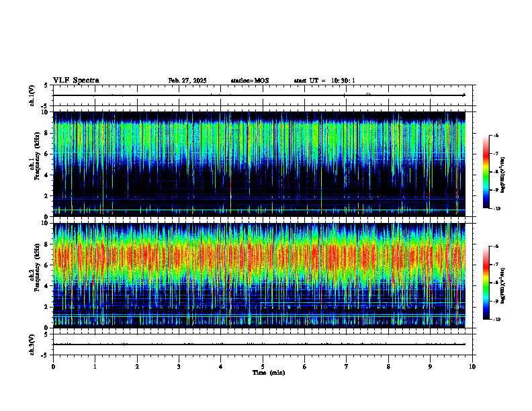Click the ch.2 color bar "log(PSD)" units label
Image resolution: width=532 pixels, height=411 pixels.
point(503,285)
